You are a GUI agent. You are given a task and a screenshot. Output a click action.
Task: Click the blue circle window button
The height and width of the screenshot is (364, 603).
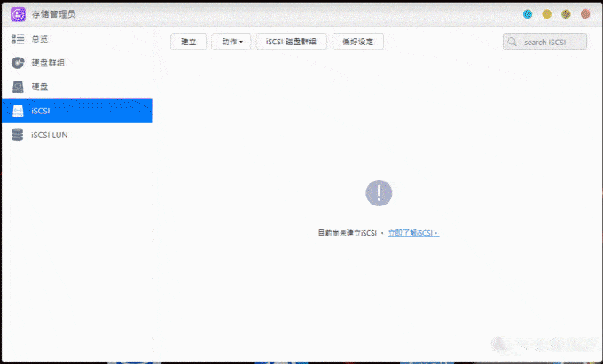click(528, 14)
